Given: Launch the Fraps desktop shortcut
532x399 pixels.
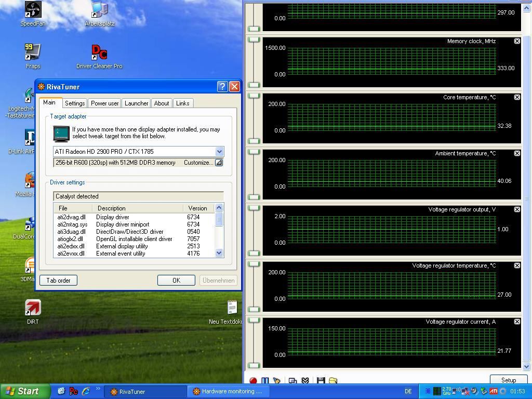Looking at the screenshot, I should pyautogui.click(x=33, y=56).
